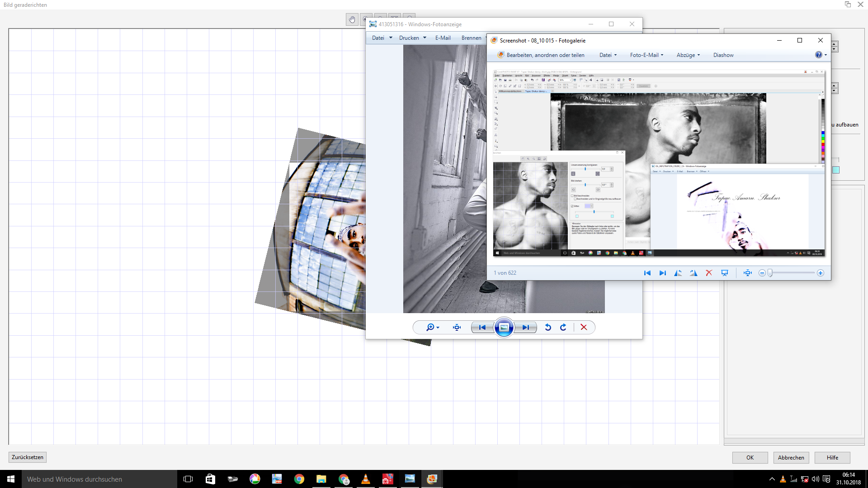Zoom out with minus button in Fotogalerie
The width and height of the screenshot is (868, 488).
[762, 273]
